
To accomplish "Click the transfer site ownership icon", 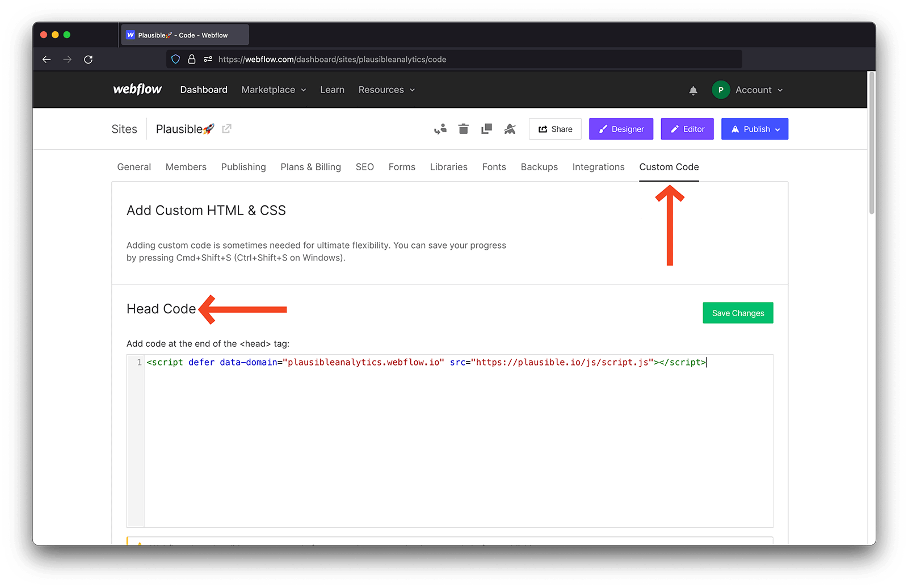I will (440, 129).
